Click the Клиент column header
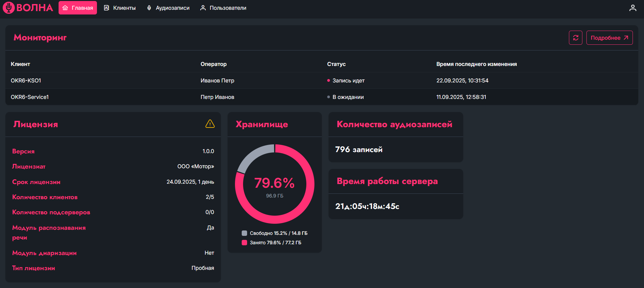The width and height of the screenshot is (644, 288). [20, 64]
